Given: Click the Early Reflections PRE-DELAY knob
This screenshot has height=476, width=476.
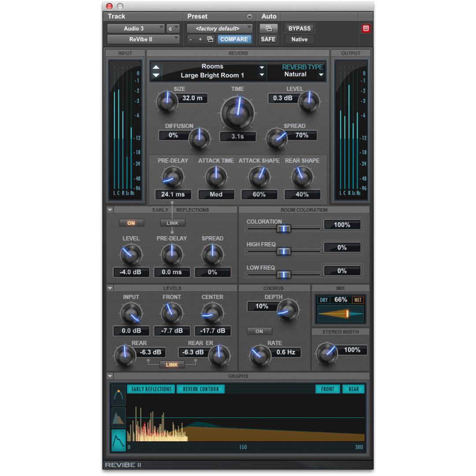Looking at the screenshot, I should (172, 255).
